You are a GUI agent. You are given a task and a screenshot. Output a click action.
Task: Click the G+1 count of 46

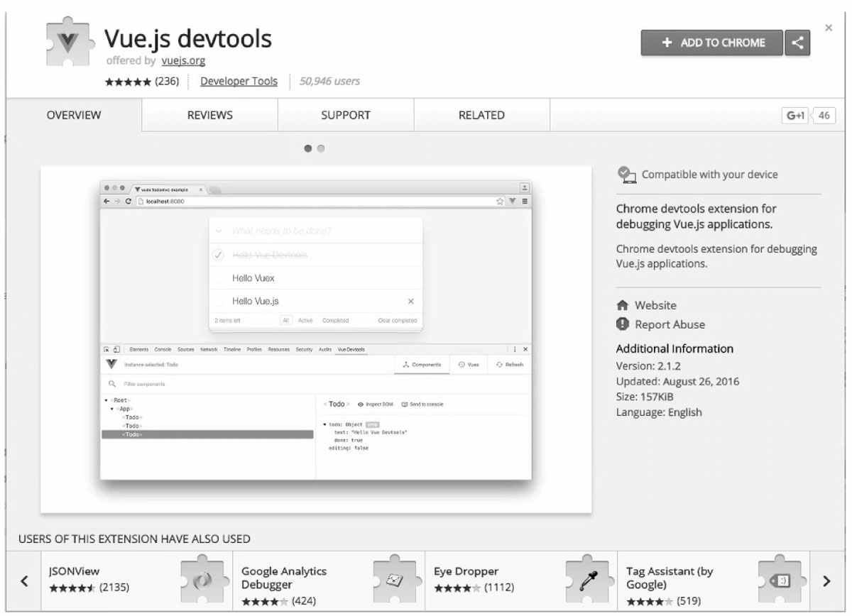click(824, 116)
